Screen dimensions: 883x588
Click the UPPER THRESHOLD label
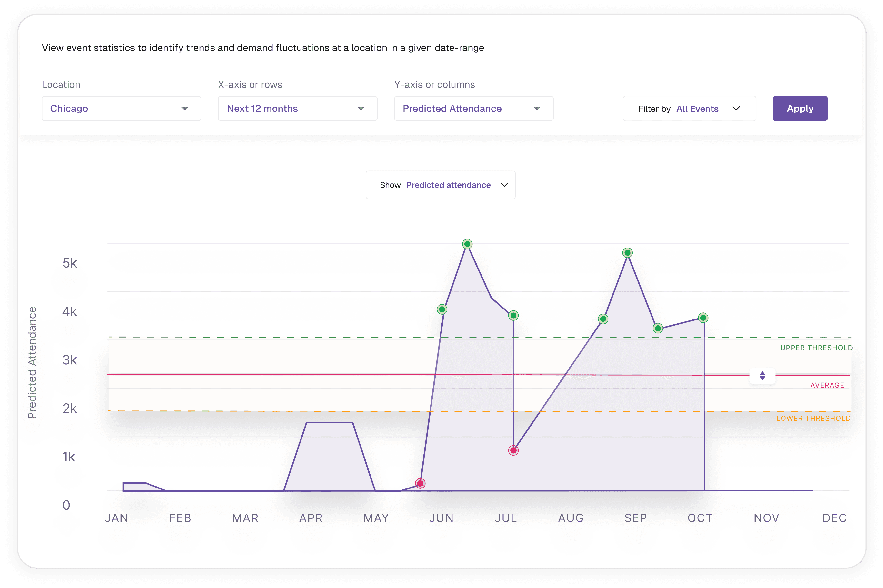click(x=816, y=348)
